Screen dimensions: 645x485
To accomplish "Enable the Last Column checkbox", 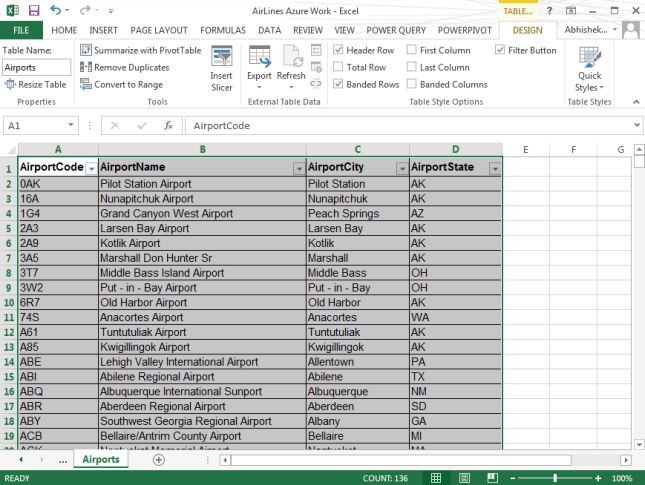I will (x=411, y=67).
